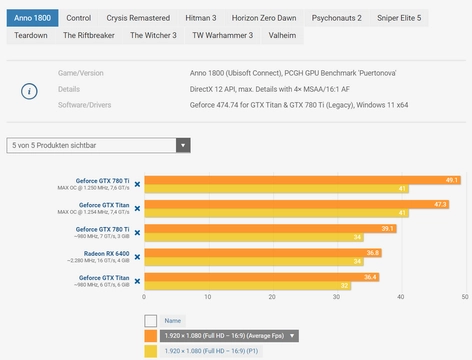Screen dimensions: 472x360
Task: Click Geforce GTX 780 Ti MAX OC label
Action: pos(102,181)
